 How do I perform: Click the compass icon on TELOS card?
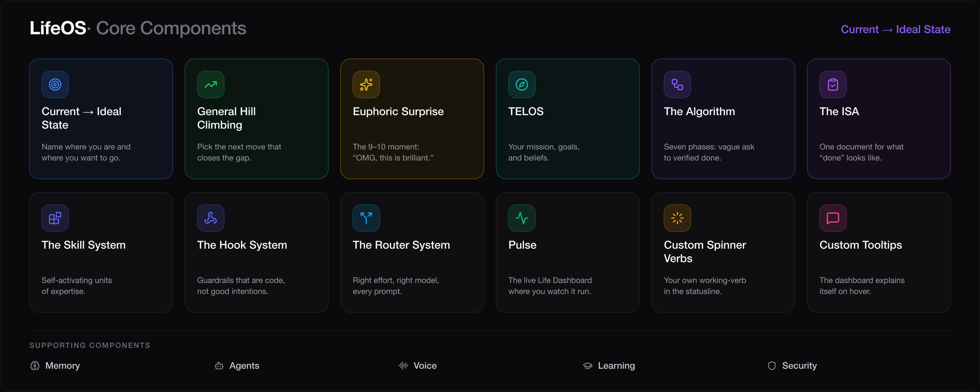pyautogui.click(x=522, y=85)
